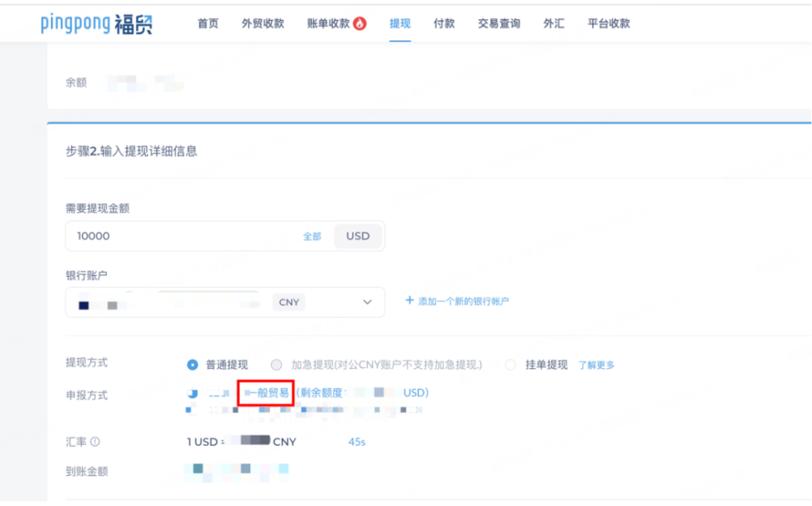Go to 平台收款 tab
The width and height of the screenshot is (812, 506).
pos(609,24)
